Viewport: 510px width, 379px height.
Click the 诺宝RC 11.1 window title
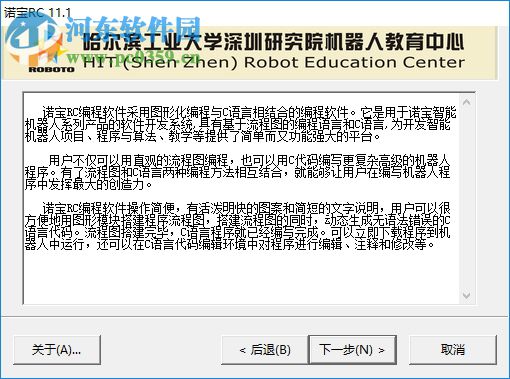(37, 13)
